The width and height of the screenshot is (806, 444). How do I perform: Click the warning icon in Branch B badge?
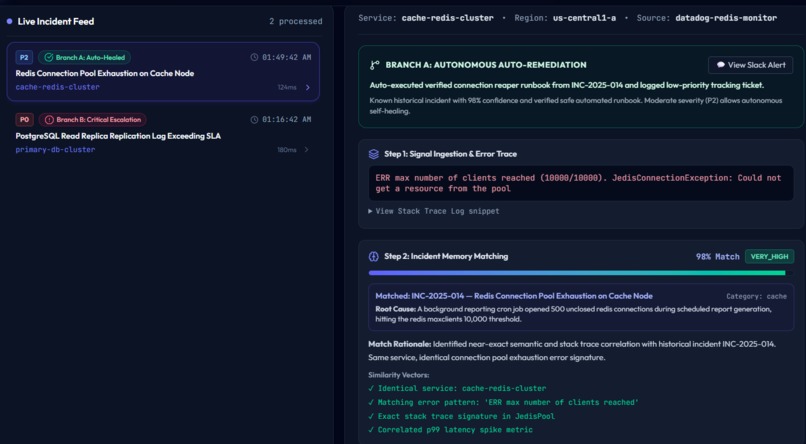pyautogui.click(x=49, y=120)
